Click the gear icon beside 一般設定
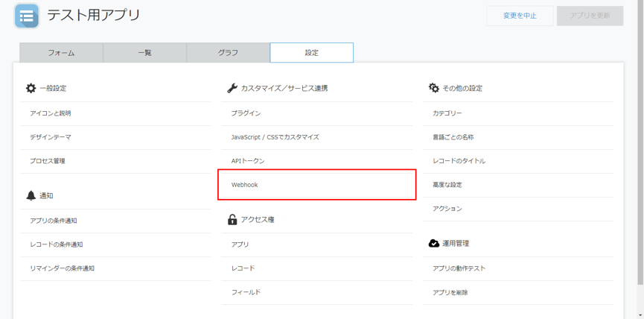 pyautogui.click(x=31, y=88)
